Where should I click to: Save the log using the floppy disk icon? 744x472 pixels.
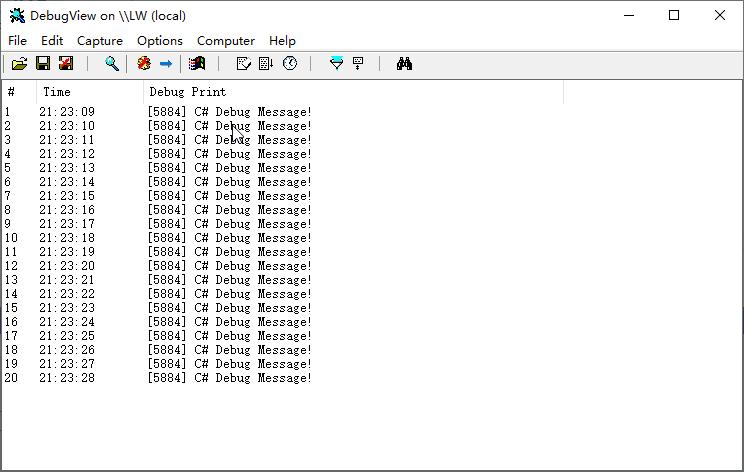pyautogui.click(x=43, y=64)
